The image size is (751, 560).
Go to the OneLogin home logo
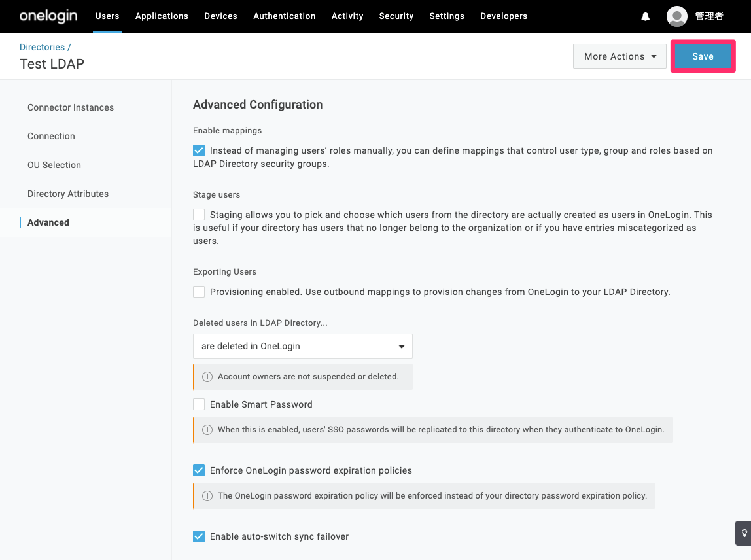point(48,16)
